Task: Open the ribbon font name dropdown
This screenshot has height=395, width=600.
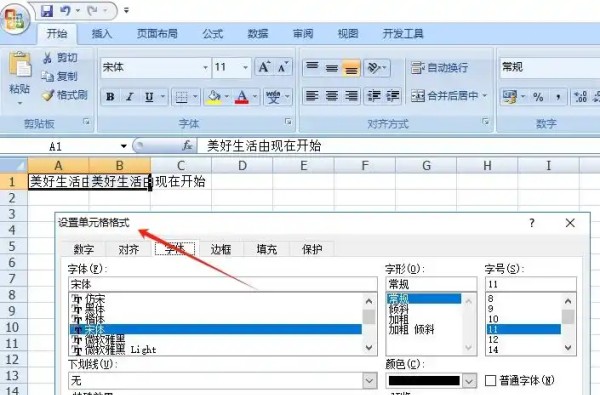Action: pos(205,67)
